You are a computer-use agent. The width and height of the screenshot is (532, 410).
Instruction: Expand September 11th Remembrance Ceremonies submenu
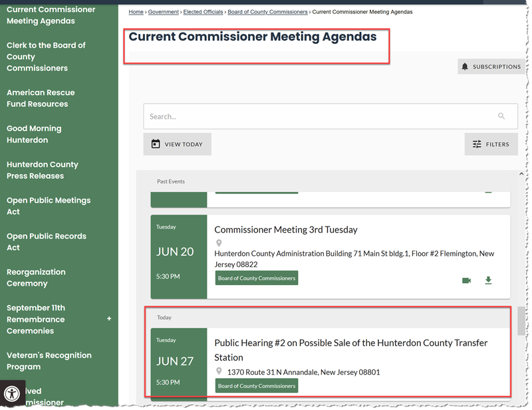pos(109,319)
